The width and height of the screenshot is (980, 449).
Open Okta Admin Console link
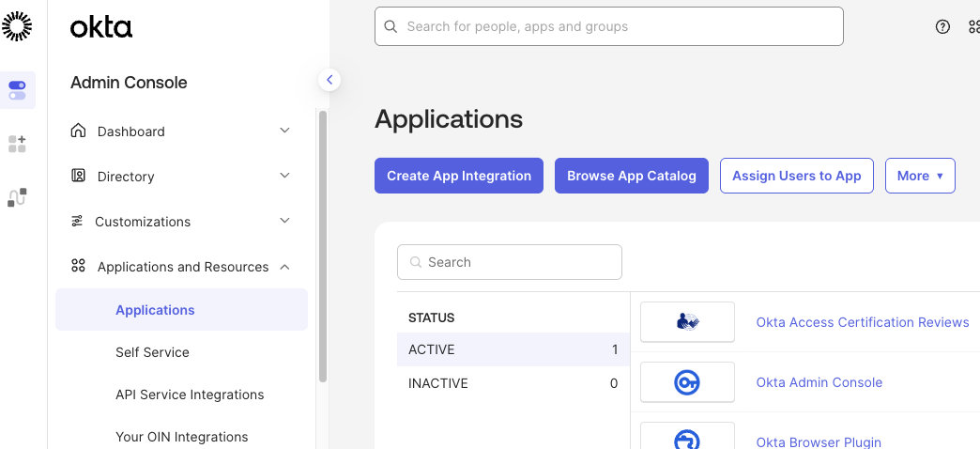tap(819, 382)
